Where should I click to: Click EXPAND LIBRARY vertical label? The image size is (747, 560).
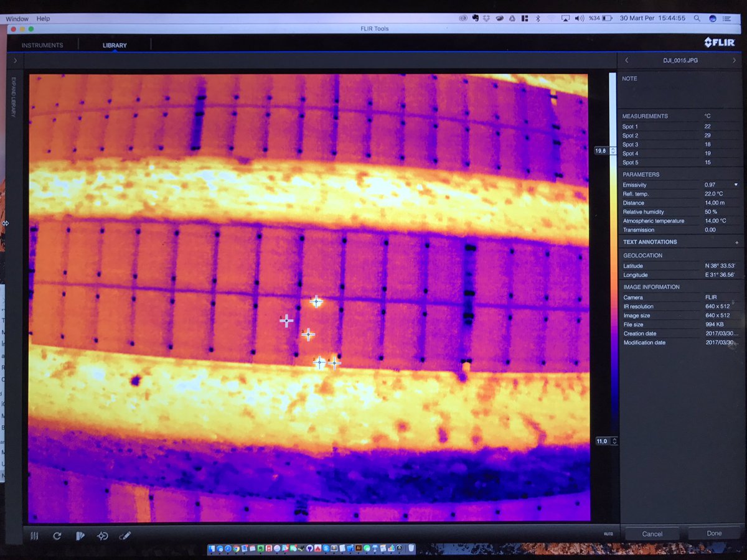14,97
